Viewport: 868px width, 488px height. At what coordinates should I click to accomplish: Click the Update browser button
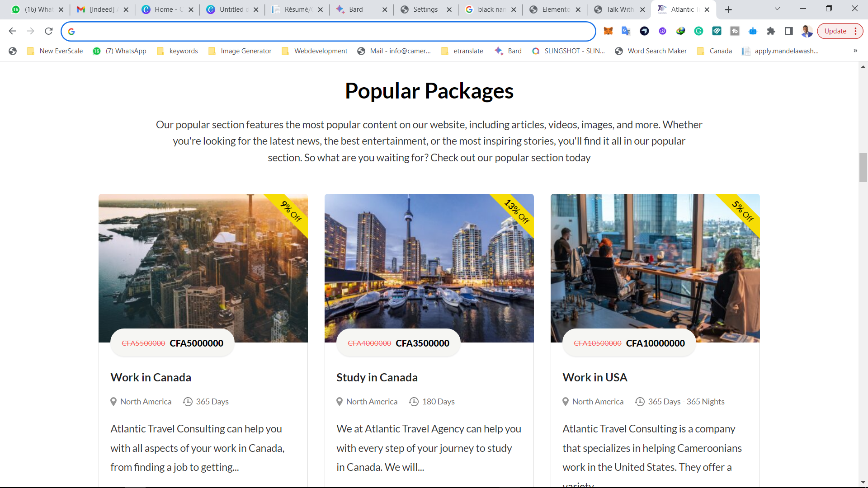[835, 31]
